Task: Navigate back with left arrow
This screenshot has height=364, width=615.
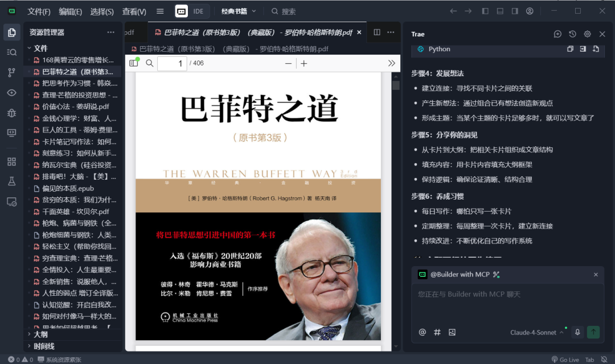Action: 453,11
